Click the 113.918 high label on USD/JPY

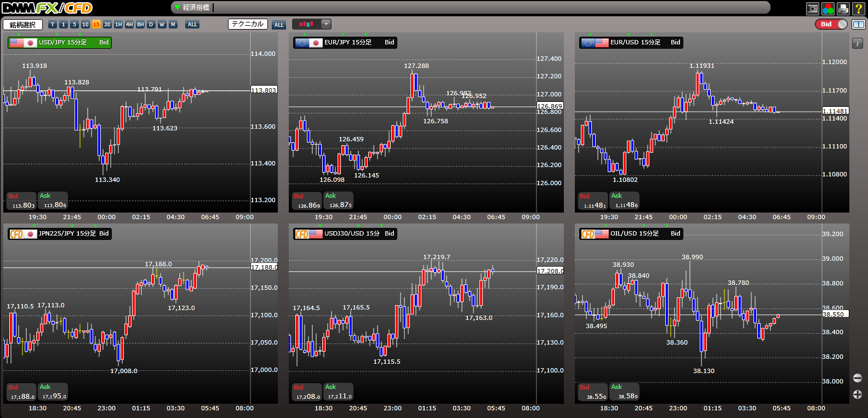[x=35, y=66]
